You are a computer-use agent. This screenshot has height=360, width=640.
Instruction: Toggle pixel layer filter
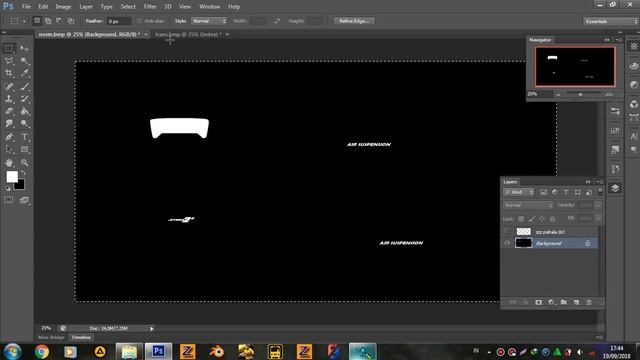(x=543, y=192)
